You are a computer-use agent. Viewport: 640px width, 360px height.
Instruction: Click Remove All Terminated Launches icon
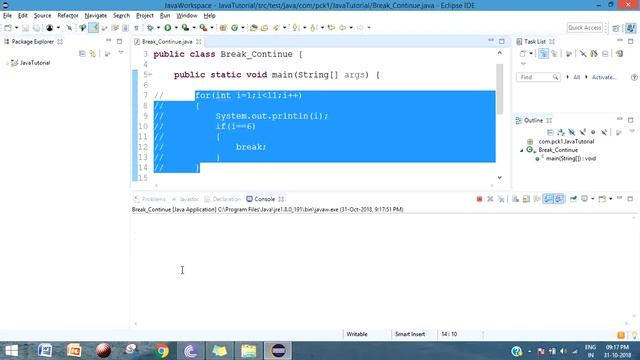coord(501,199)
